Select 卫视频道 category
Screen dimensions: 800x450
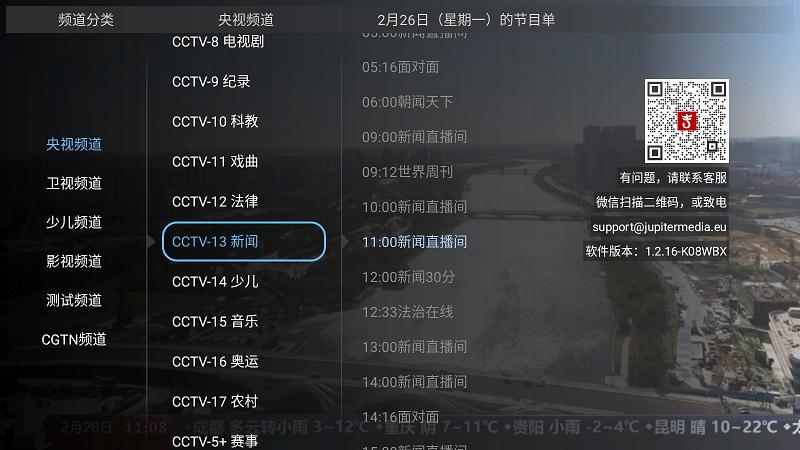point(74,183)
